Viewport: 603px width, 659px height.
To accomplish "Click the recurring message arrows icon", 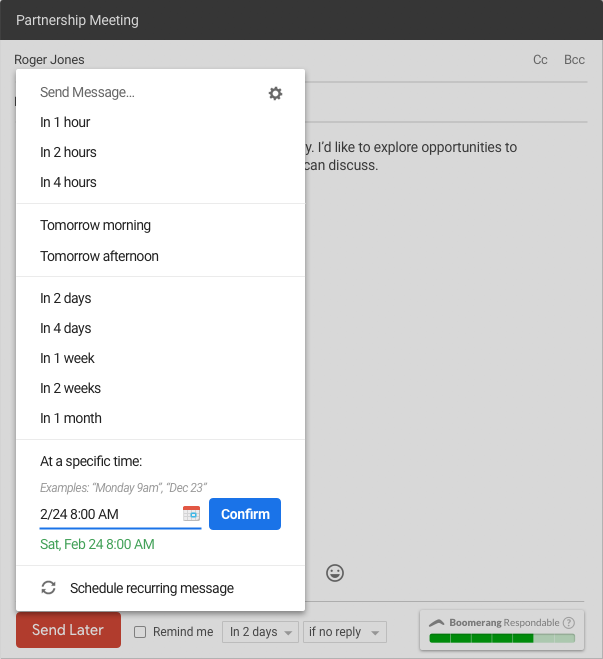I will (x=48, y=588).
